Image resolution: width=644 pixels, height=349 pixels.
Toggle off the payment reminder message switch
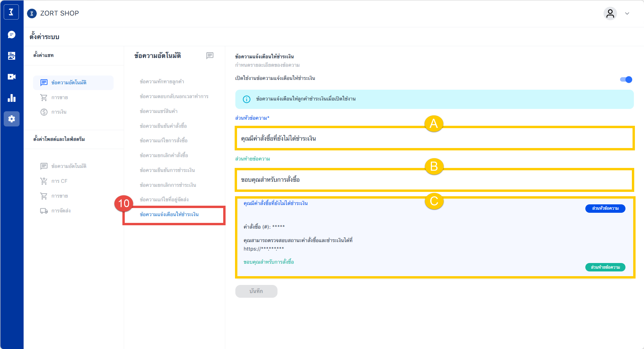pos(626,80)
